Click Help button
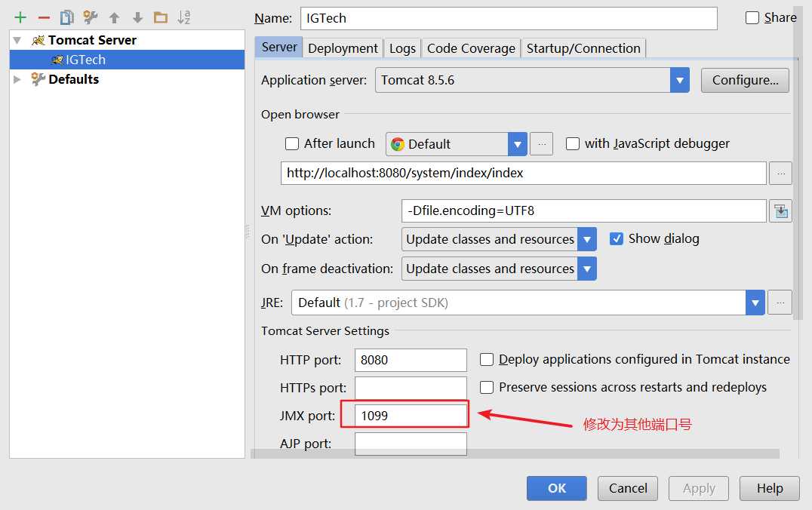The image size is (812, 510). 770,488
